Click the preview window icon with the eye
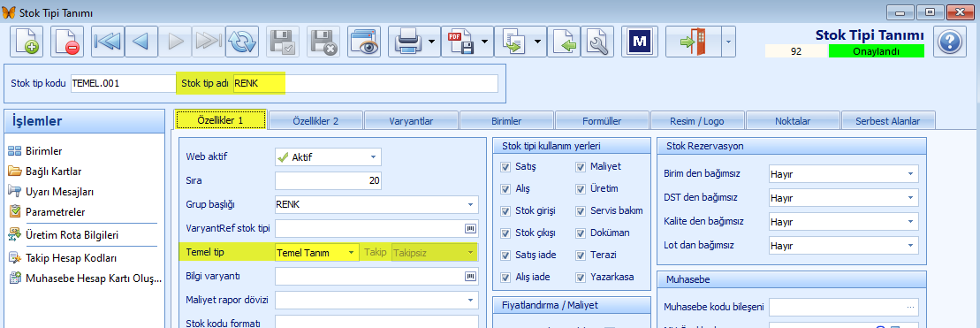Image resolution: width=980 pixels, height=328 pixels. tap(363, 42)
